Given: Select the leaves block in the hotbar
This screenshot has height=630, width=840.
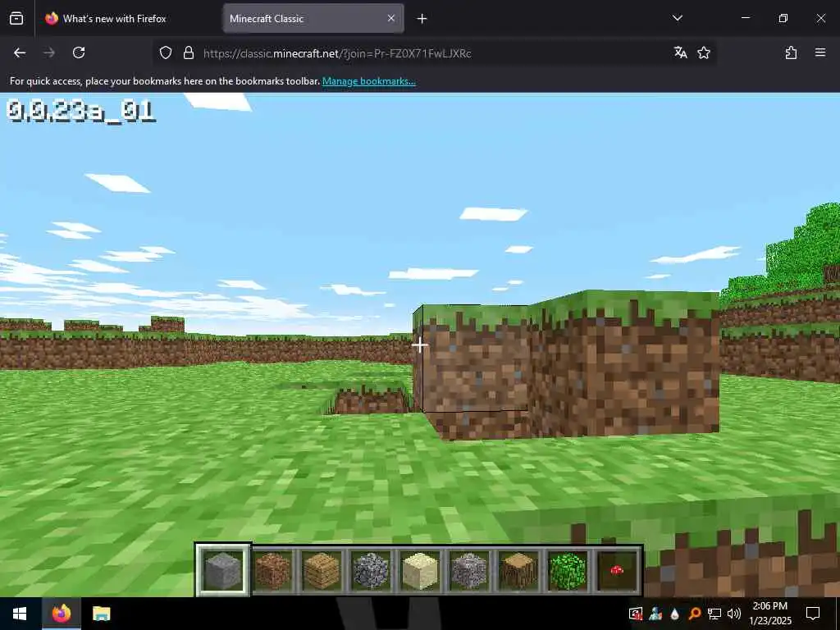Looking at the screenshot, I should (568, 571).
